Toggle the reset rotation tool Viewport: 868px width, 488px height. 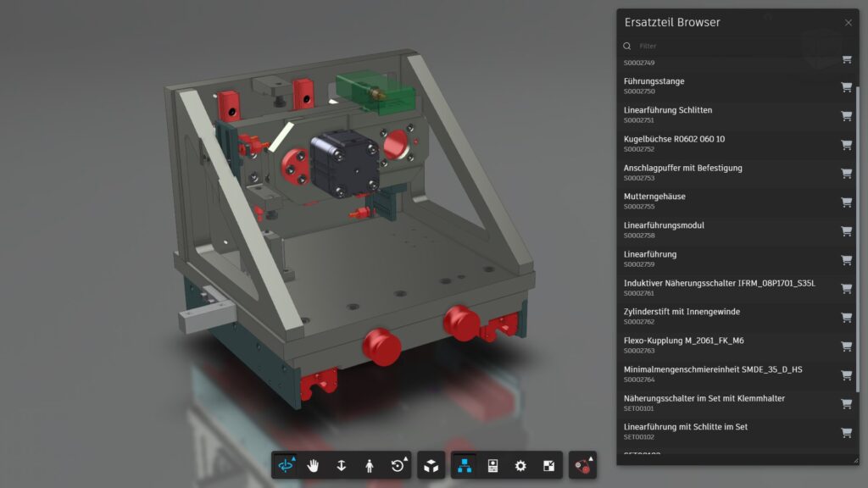click(x=398, y=466)
